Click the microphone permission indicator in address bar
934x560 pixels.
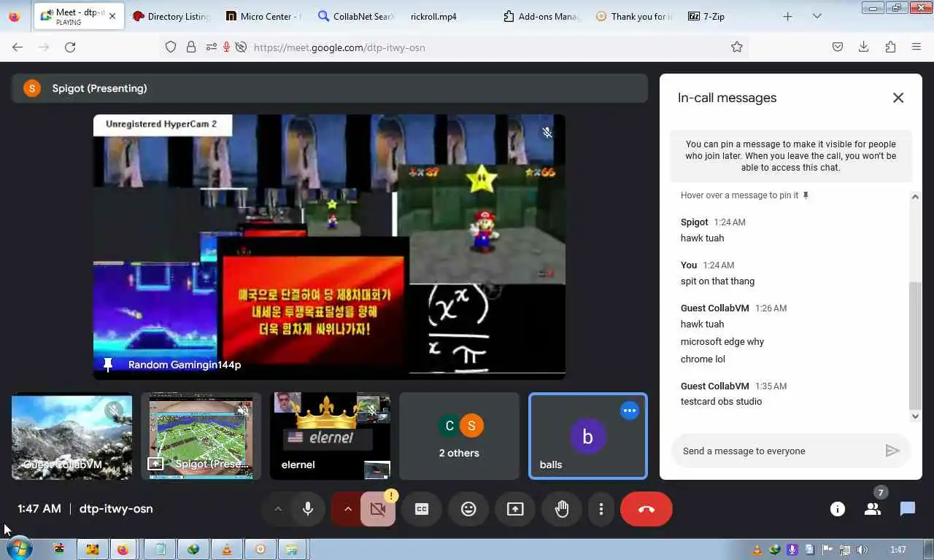(x=226, y=47)
